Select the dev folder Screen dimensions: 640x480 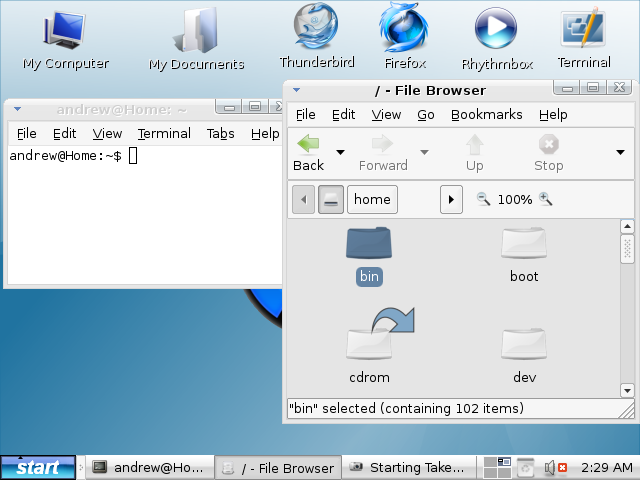[524, 355]
